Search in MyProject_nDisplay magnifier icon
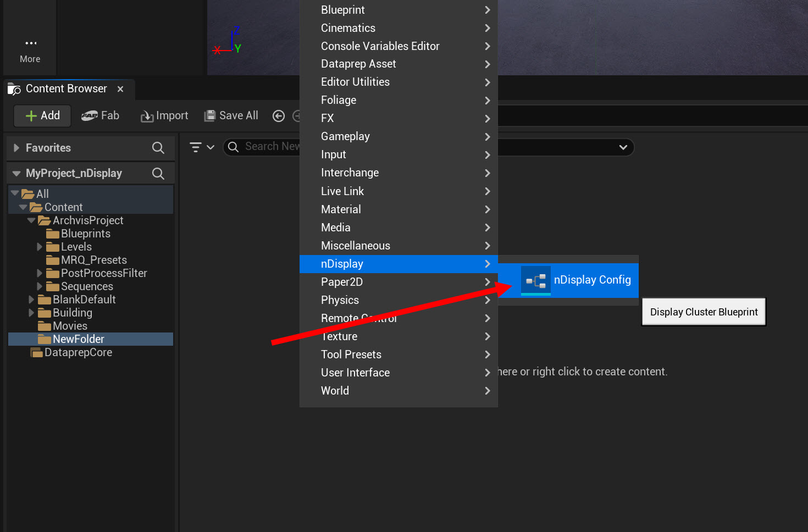 click(x=158, y=174)
